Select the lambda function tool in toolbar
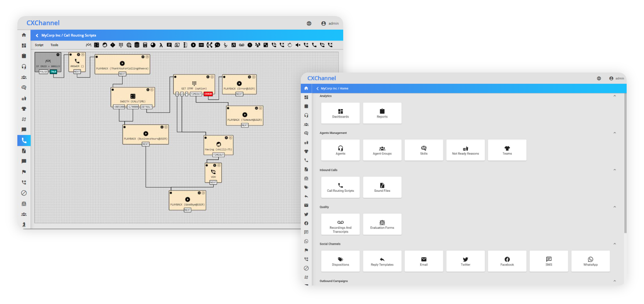The image size is (644, 304). [x=161, y=45]
